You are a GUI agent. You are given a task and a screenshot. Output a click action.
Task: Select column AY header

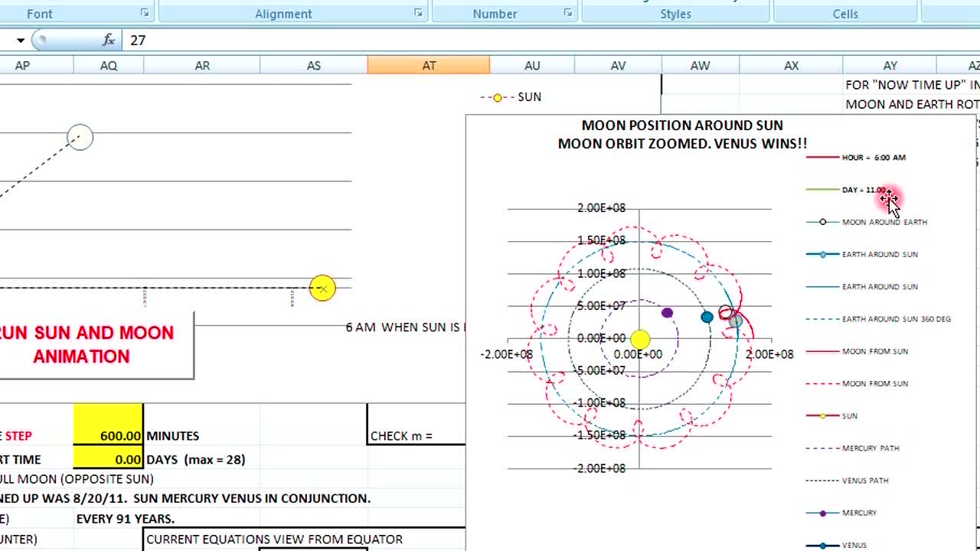(890, 66)
